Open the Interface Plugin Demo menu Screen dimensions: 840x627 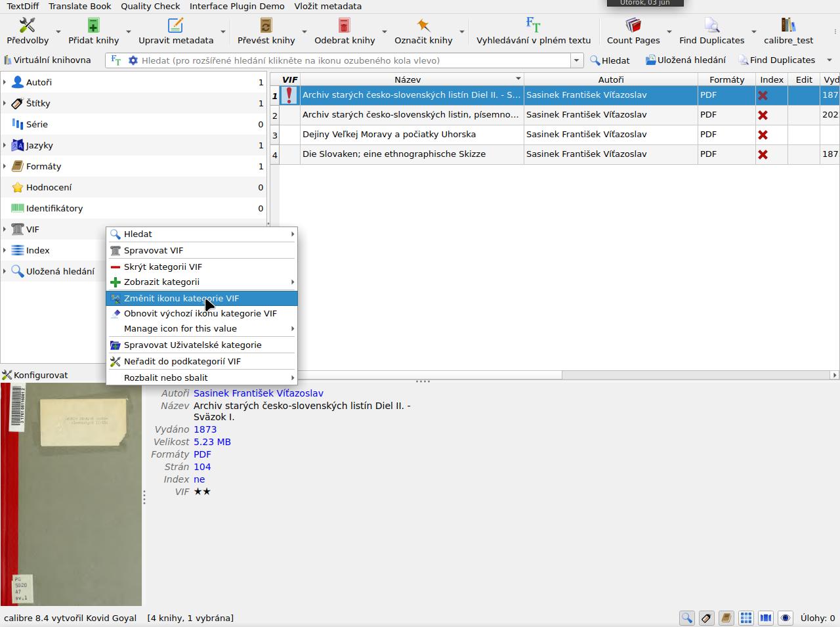click(237, 6)
